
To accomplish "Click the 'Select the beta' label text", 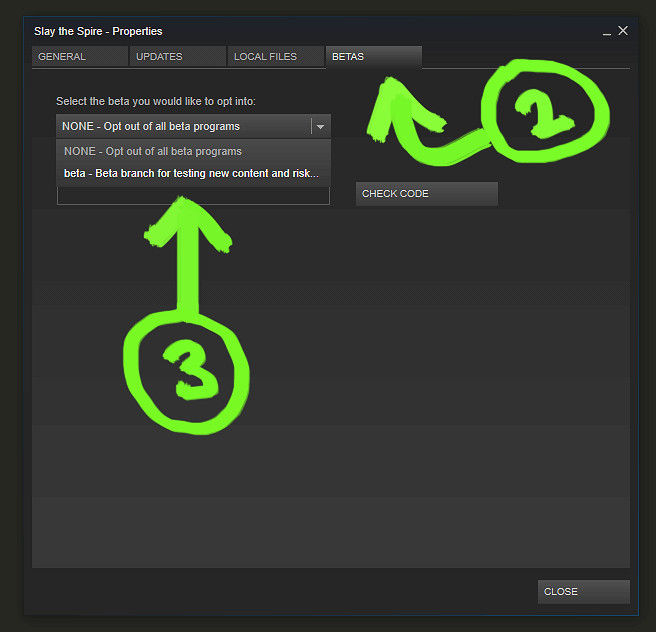I will click(x=156, y=102).
